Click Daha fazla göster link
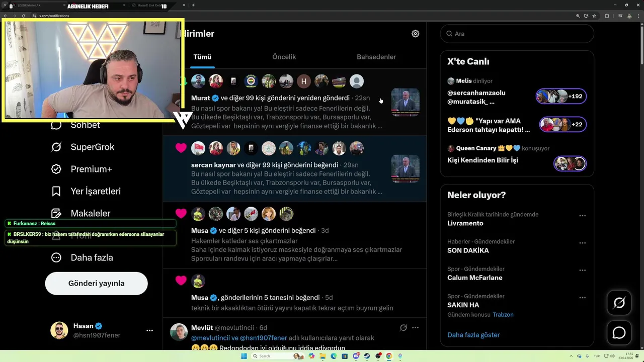Image resolution: width=644 pixels, height=362 pixels. (x=473, y=335)
